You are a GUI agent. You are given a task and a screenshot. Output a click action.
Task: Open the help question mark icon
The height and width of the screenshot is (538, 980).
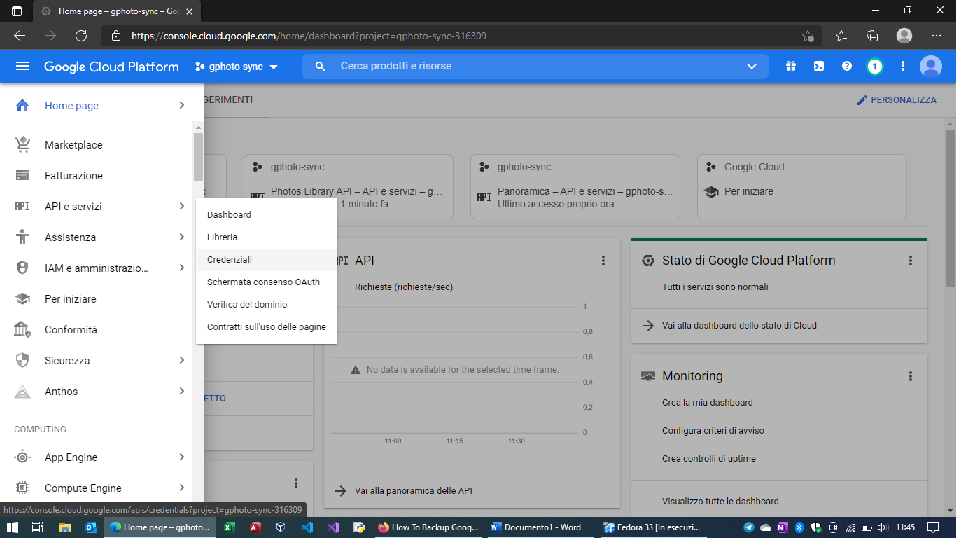[x=846, y=67]
